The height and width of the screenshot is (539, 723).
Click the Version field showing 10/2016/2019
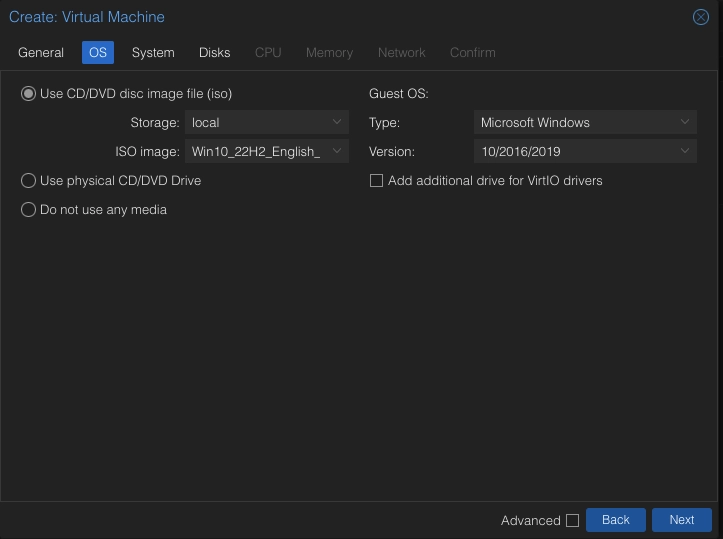pos(585,151)
